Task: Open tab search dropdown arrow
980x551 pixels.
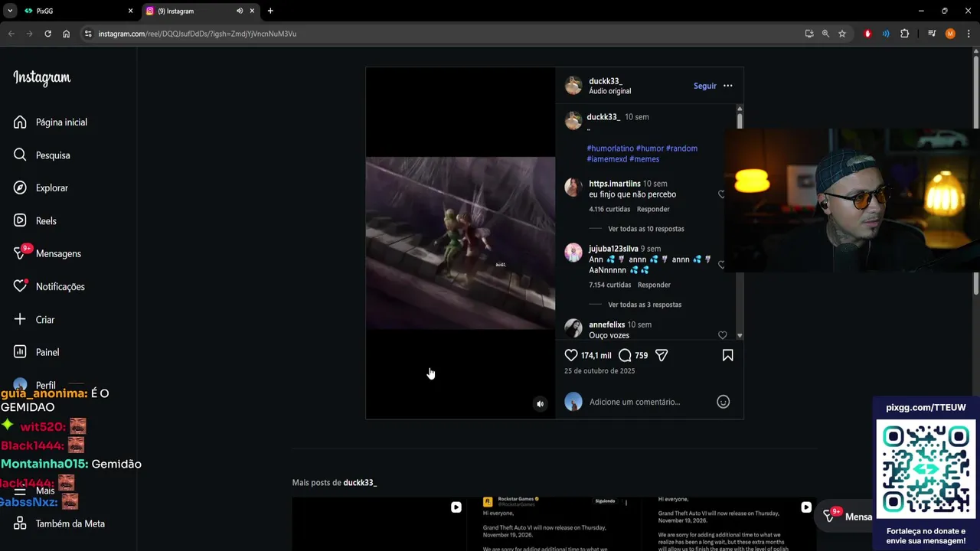Action: pyautogui.click(x=9, y=11)
